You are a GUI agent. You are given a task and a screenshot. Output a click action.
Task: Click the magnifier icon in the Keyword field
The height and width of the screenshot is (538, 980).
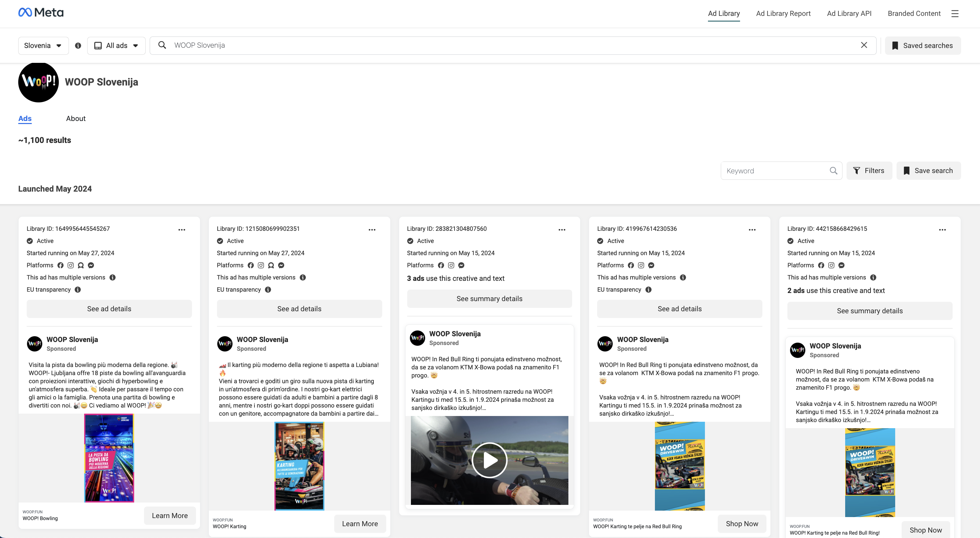[833, 171]
